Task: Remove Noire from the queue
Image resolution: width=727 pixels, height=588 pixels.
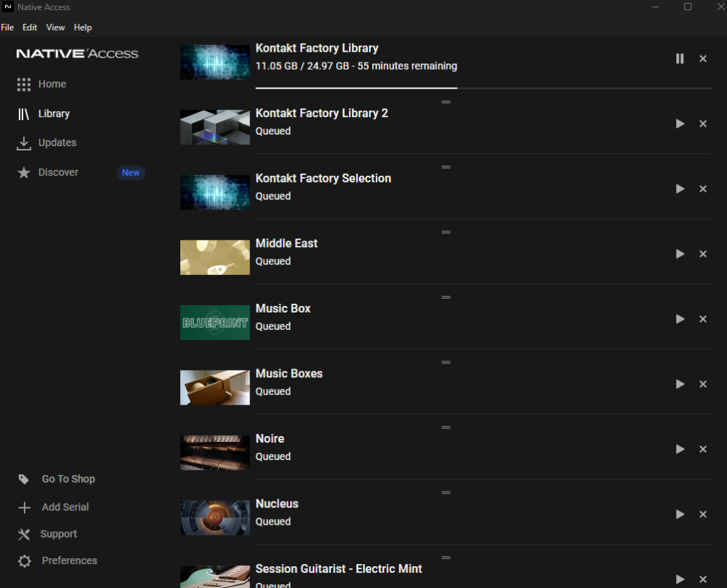Action: [x=703, y=449]
